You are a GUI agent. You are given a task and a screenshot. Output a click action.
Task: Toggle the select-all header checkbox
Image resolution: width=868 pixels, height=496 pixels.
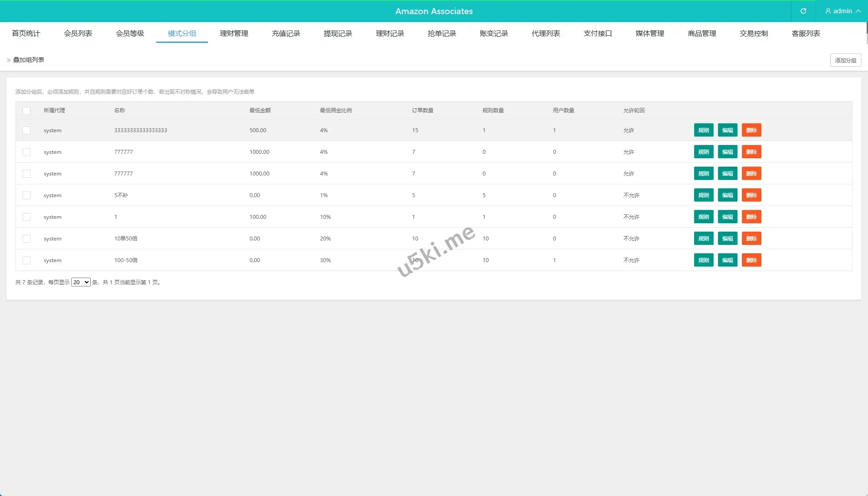pos(27,111)
